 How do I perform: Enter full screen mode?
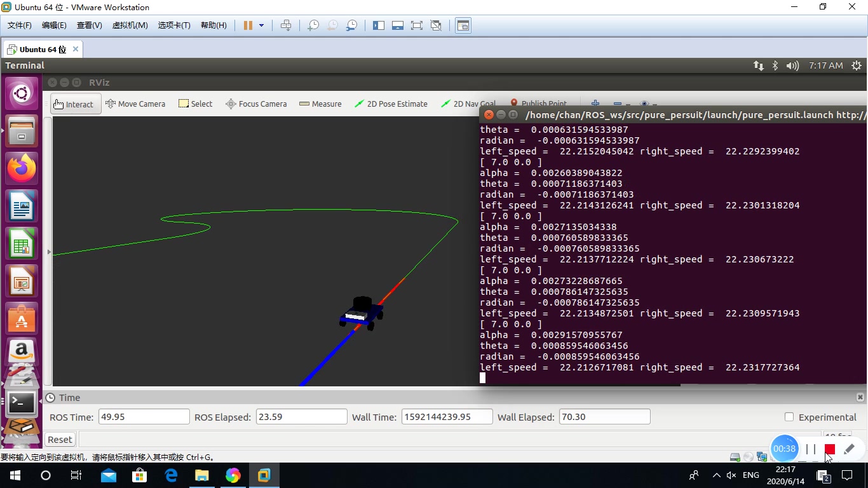click(x=417, y=25)
